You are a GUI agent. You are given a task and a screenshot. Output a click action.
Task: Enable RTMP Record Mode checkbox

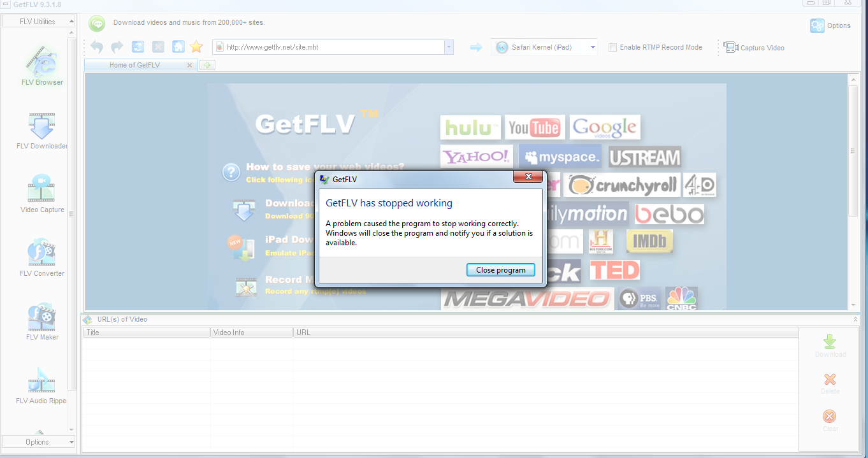612,47
